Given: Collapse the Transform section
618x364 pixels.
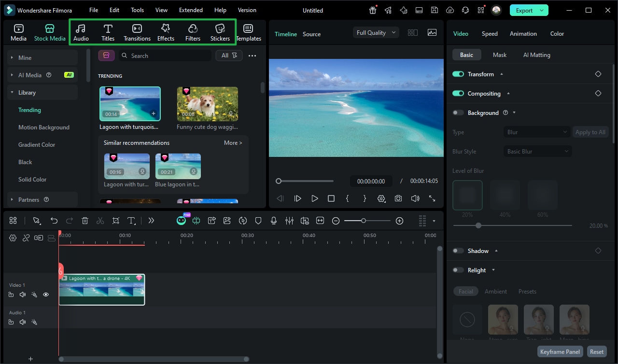Looking at the screenshot, I should pyautogui.click(x=501, y=74).
